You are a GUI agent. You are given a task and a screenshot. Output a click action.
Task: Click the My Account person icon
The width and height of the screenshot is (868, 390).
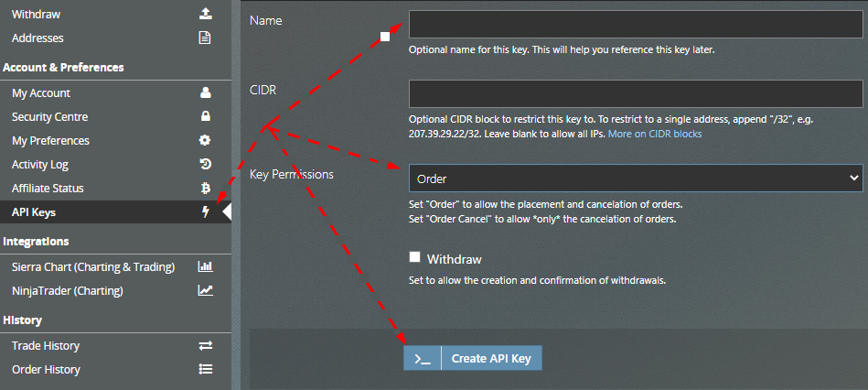pyautogui.click(x=205, y=93)
